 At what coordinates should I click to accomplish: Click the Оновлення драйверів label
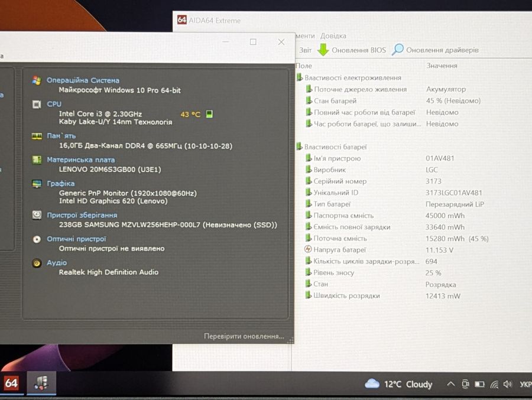pyautogui.click(x=442, y=50)
